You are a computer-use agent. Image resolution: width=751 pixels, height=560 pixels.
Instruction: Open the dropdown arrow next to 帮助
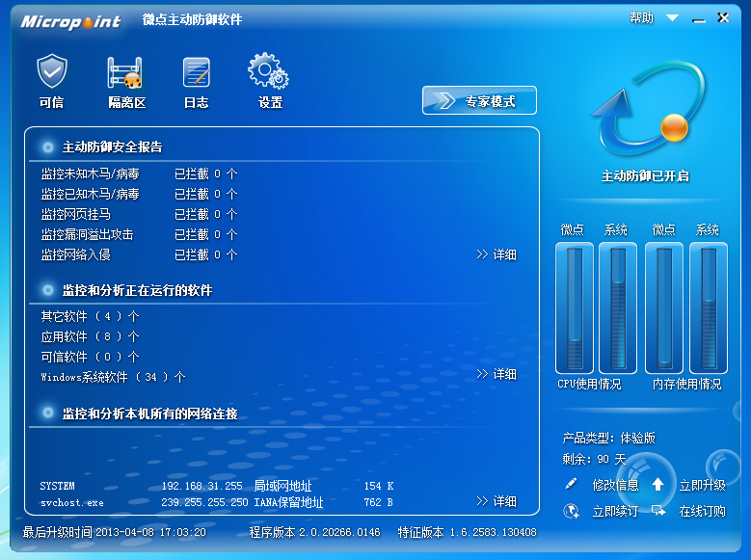click(x=673, y=18)
